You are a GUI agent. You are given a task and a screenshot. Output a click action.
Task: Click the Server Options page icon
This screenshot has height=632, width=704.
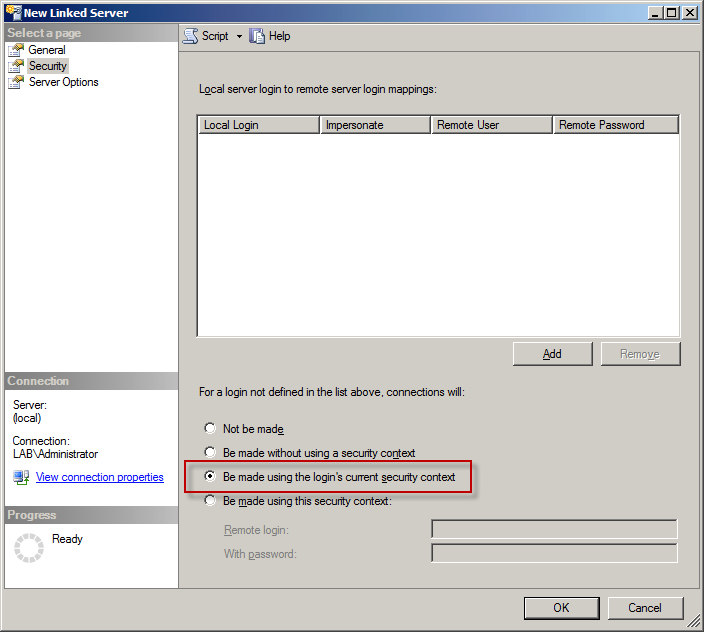[x=16, y=82]
